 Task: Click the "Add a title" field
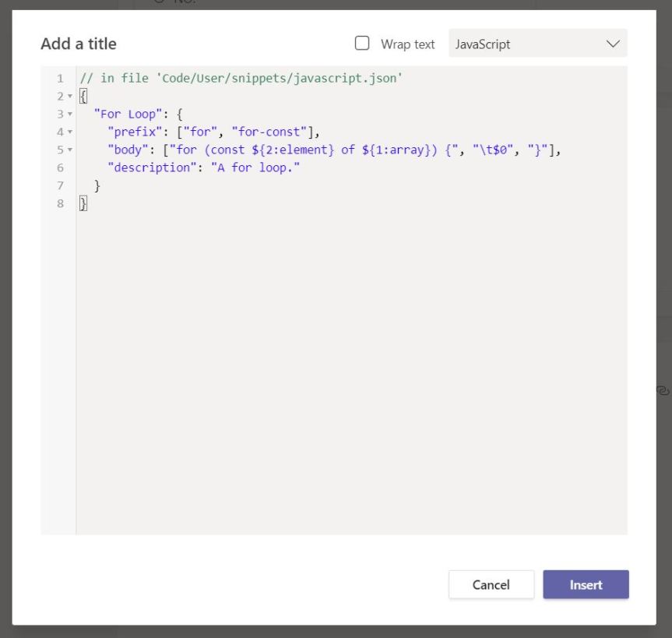[79, 44]
